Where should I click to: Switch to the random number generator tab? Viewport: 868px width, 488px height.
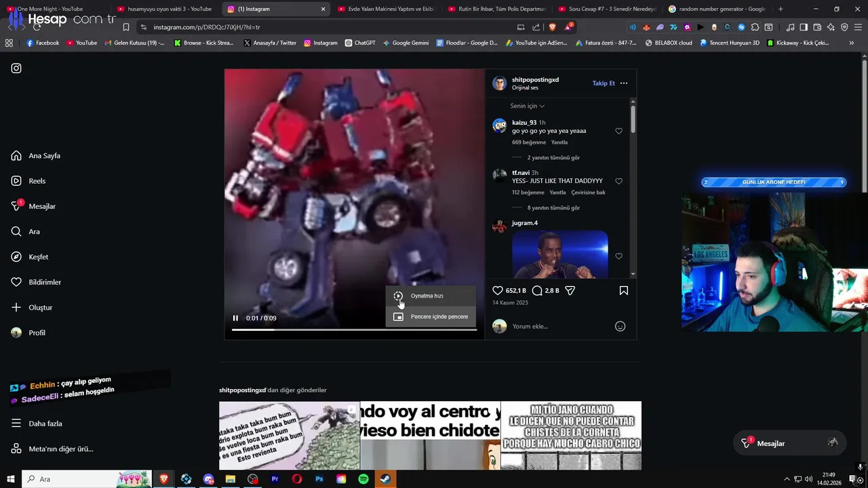pos(717,9)
